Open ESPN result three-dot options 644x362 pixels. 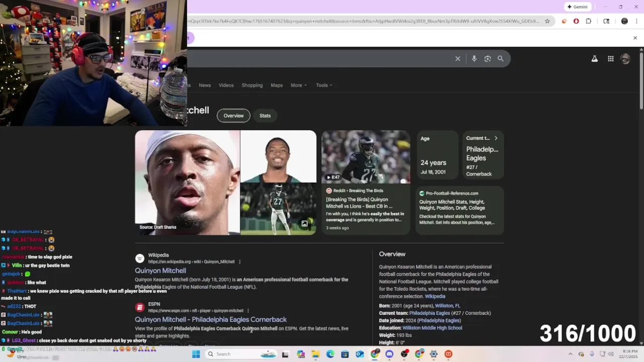click(x=248, y=311)
